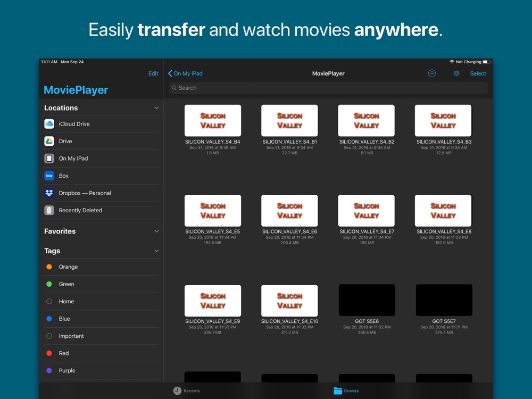Select the Orange tag color dot
532x399 pixels.
(49, 267)
